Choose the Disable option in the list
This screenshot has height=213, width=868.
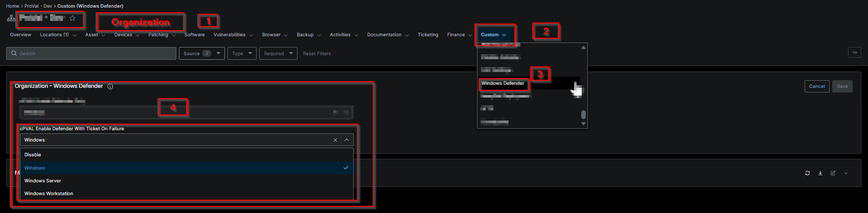187,155
